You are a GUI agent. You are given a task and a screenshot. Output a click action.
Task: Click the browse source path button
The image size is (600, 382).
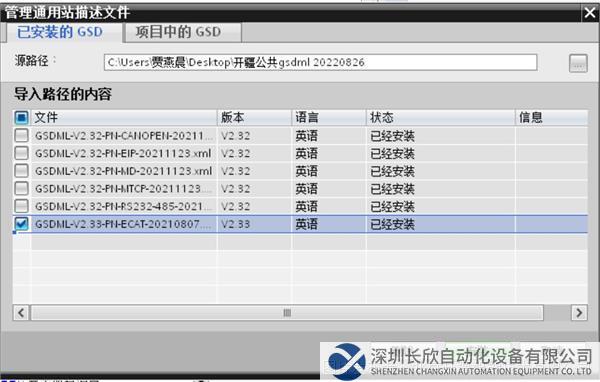pyautogui.click(x=578, y=63)
